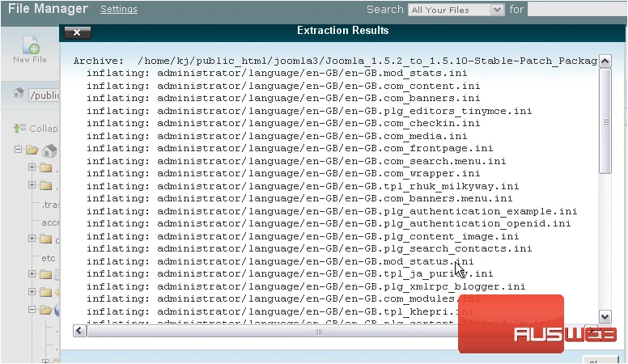Click the /public path input field
This screenshot has height=364, width=628.
pos(44,95)
